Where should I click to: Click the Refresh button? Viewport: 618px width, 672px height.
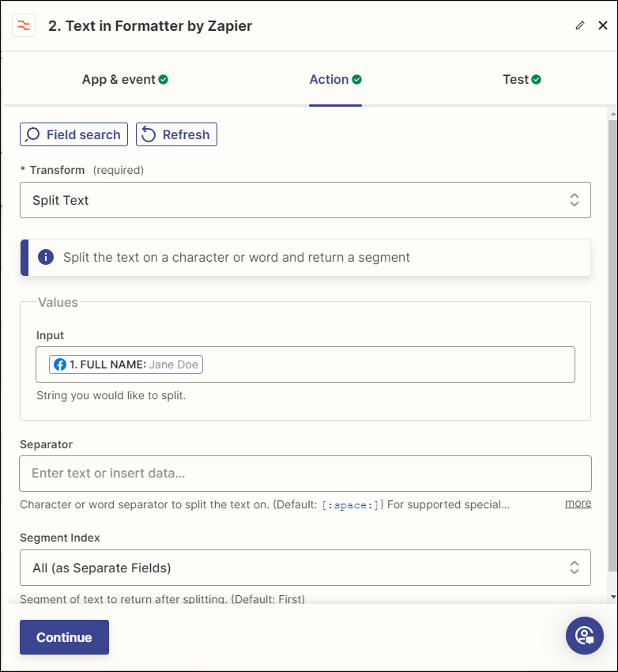coord(176,134)
